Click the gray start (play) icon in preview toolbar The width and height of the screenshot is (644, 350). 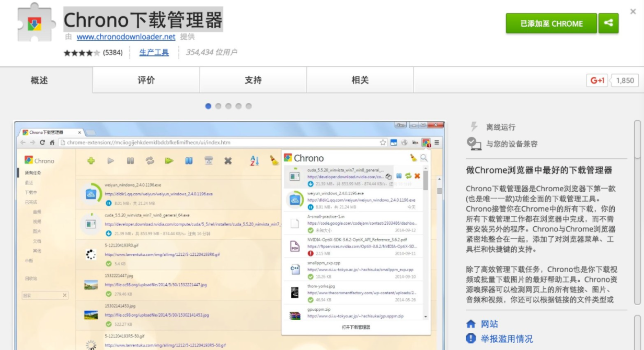click(111, 160)
